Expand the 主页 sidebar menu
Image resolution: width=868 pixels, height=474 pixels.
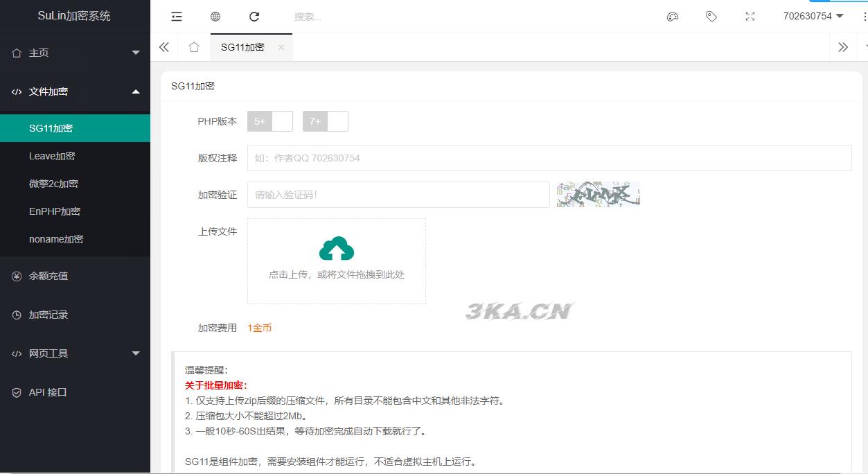point(75,53)
